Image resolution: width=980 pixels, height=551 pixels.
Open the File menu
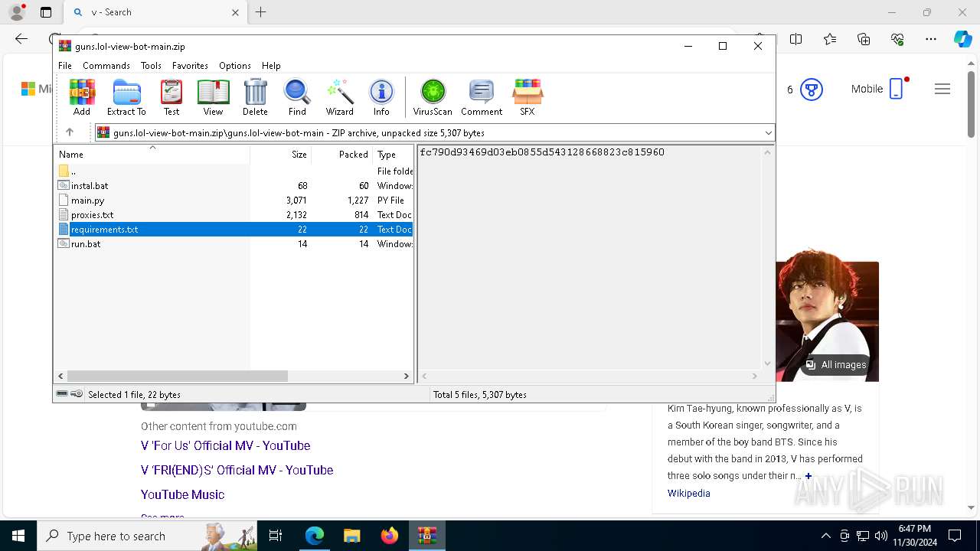pos(65,66)
